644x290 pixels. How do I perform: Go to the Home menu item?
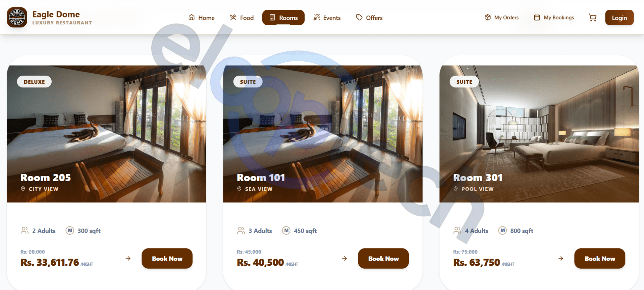[202, 18]
